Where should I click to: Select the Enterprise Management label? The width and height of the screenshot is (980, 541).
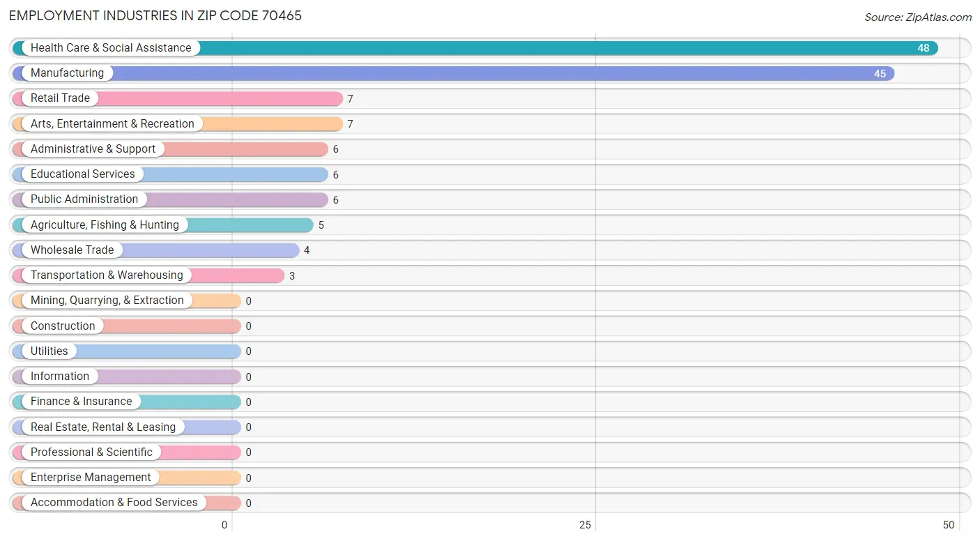(91, 477)
